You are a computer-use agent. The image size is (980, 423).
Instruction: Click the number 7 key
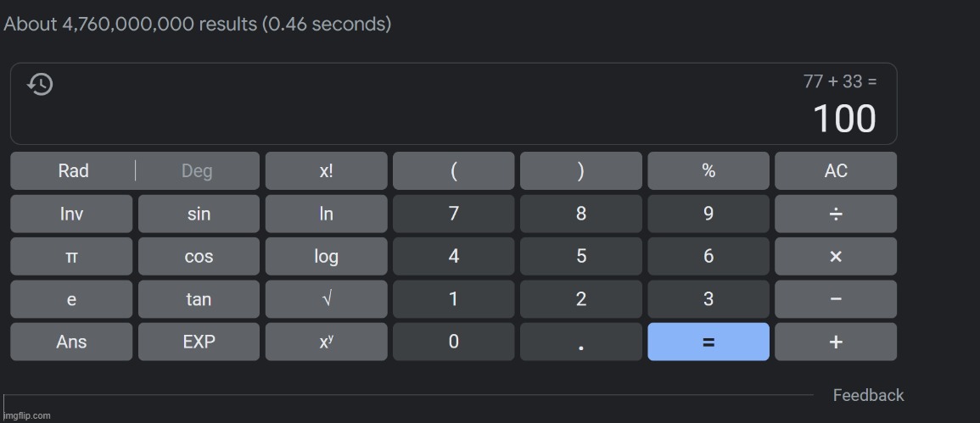pyautogui.click(x=454, y=214)
